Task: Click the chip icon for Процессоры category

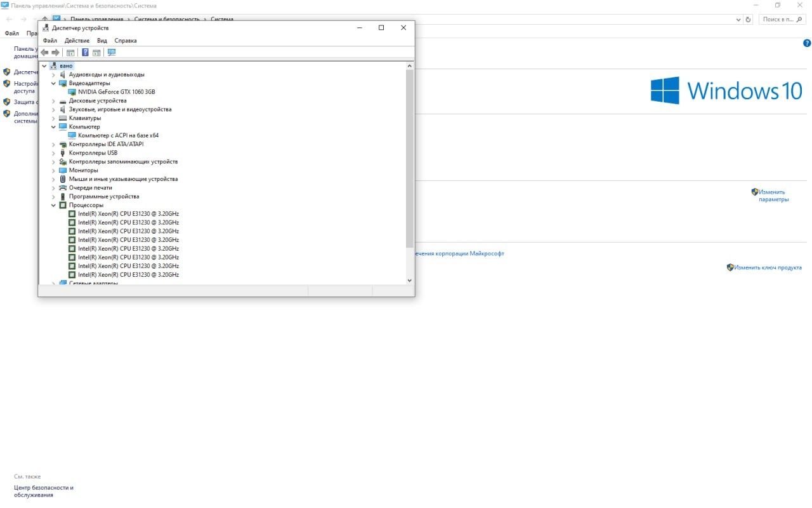Action: pyautogui.click(x=63, y=205)
